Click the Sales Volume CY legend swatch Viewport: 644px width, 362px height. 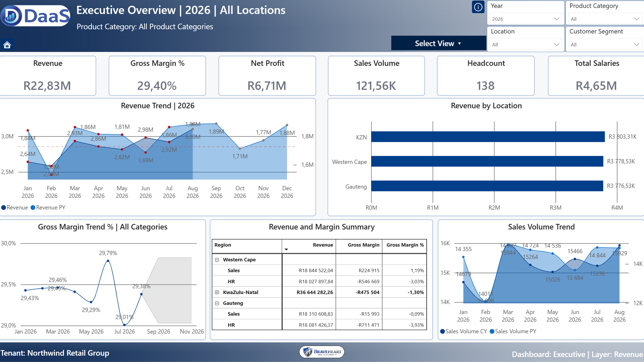click(442, 331)
